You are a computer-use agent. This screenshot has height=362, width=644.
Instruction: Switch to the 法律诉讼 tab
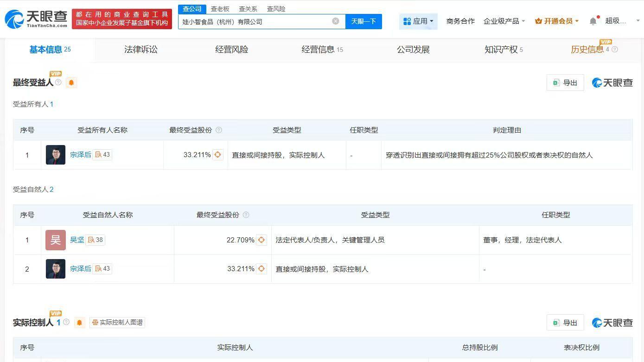(141, 50)
